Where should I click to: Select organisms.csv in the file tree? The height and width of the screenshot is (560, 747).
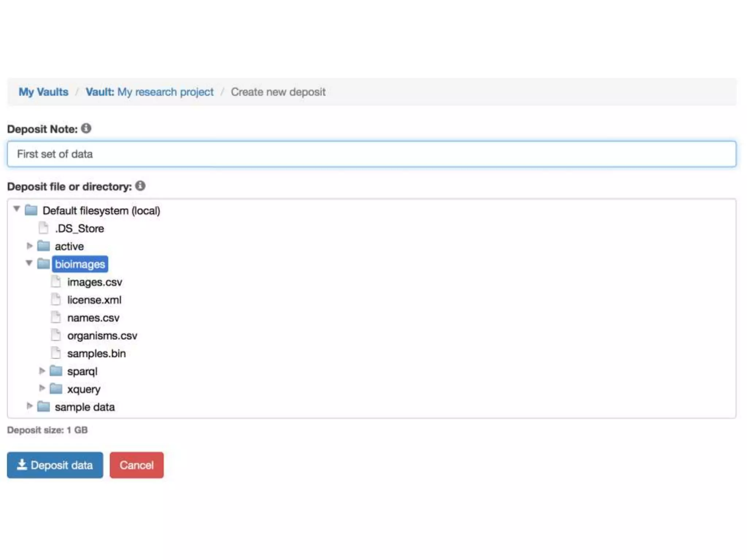[x=102, y=335]
